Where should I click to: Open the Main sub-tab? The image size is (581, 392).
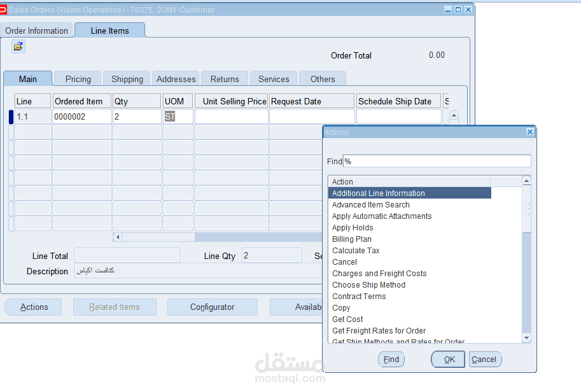pyautogui.click(x=28, y=79)
